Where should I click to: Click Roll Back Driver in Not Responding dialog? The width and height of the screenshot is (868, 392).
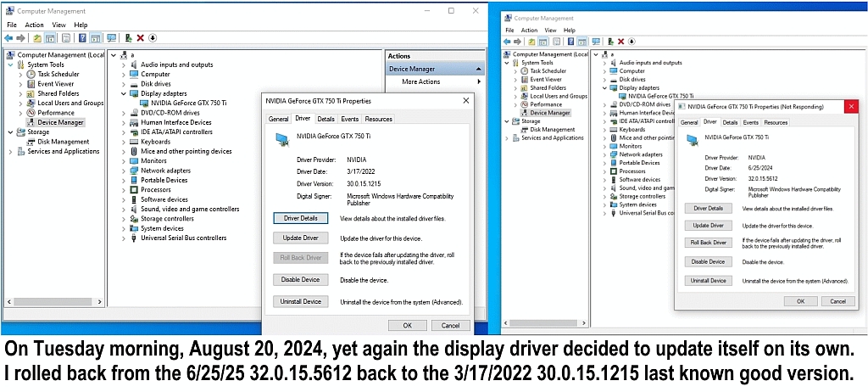709,243
